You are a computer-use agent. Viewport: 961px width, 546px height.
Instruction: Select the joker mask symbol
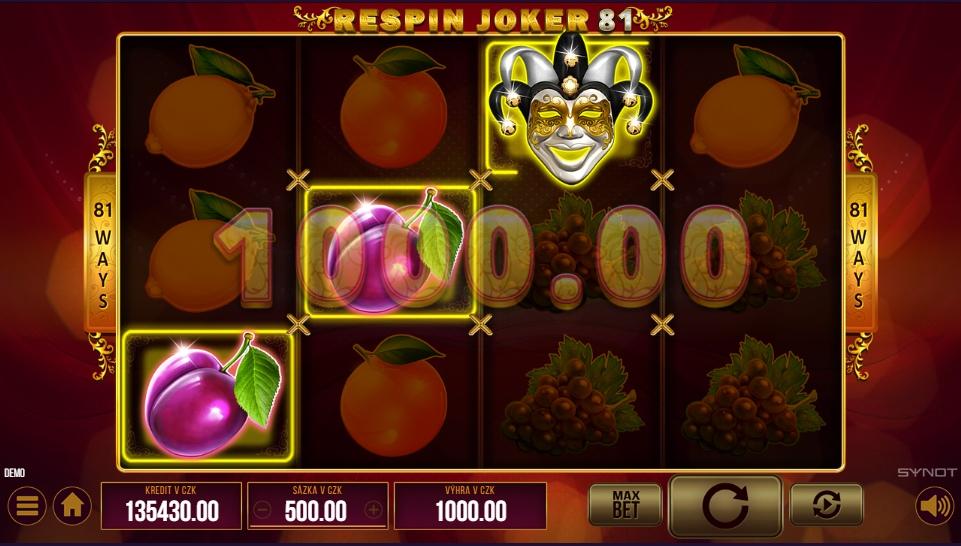571,108
